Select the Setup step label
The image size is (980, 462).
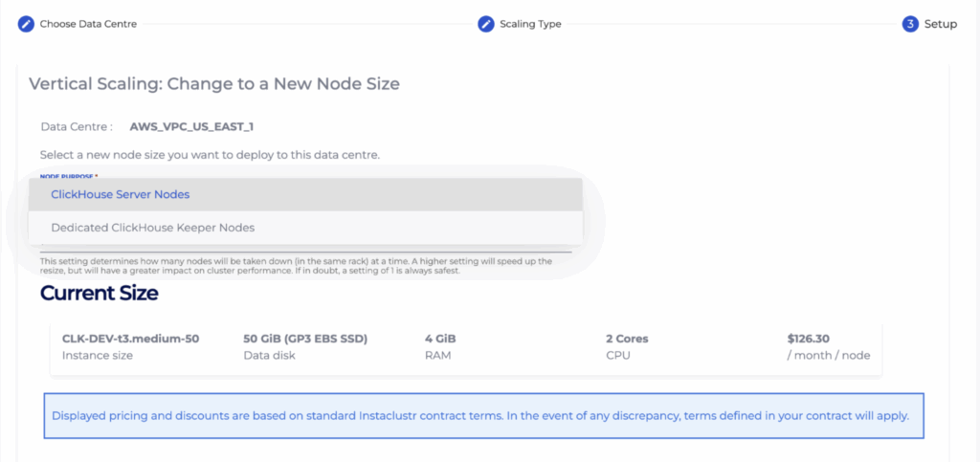coord(940,24)
